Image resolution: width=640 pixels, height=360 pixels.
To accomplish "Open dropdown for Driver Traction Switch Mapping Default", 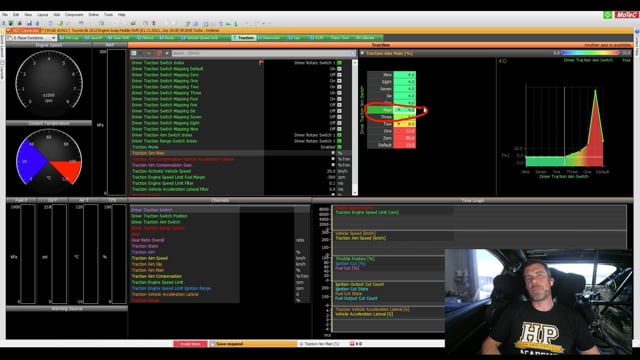I will (339, 69).
